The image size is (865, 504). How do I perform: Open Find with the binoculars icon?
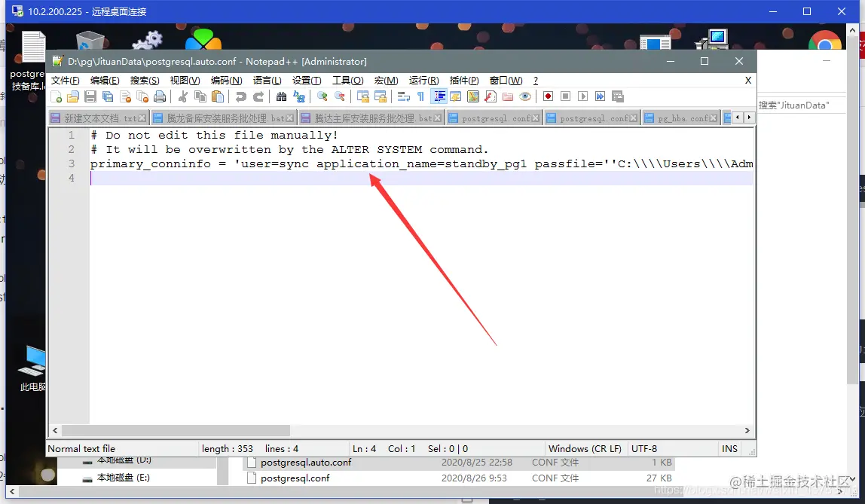point(281,97)
